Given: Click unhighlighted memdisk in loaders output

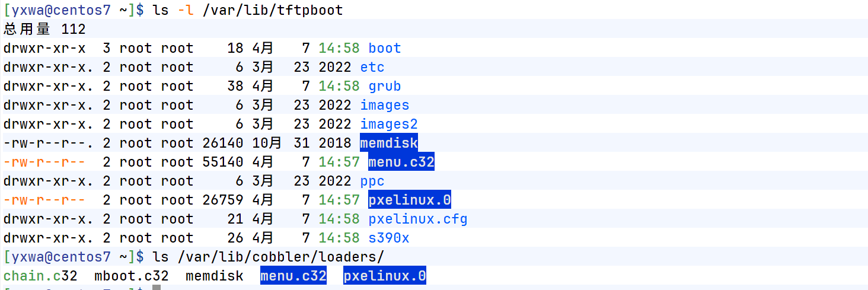Looking at the screenshot, I should pyautogui.click(x=214, y=276).
